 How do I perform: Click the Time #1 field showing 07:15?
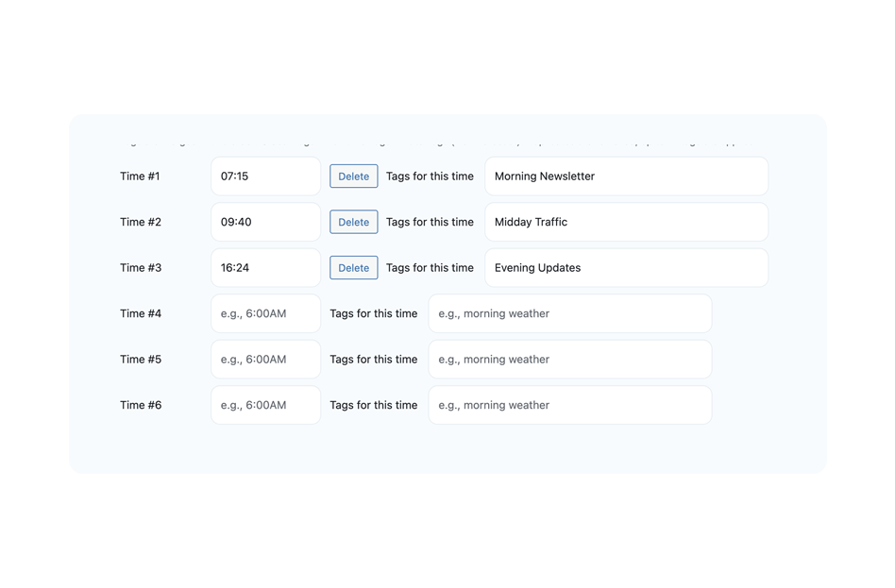[265, 176]
